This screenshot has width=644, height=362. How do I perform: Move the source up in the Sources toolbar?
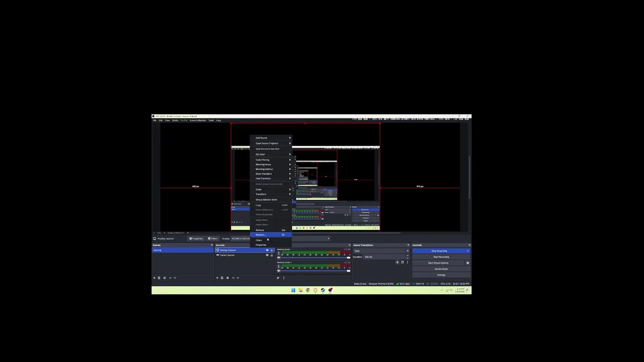[x=233, y=278]
